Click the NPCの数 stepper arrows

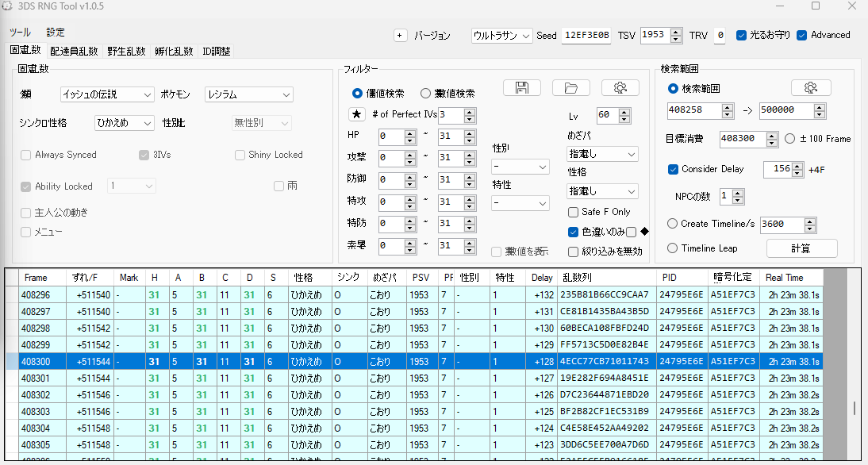(739, 196)
